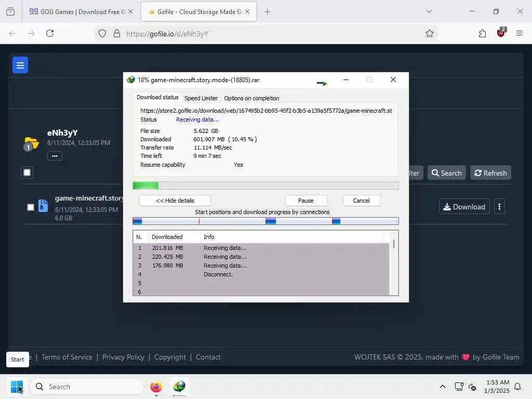532x399 pixels.
Task: Open the notifications bell icon
Action: (517, 387)
